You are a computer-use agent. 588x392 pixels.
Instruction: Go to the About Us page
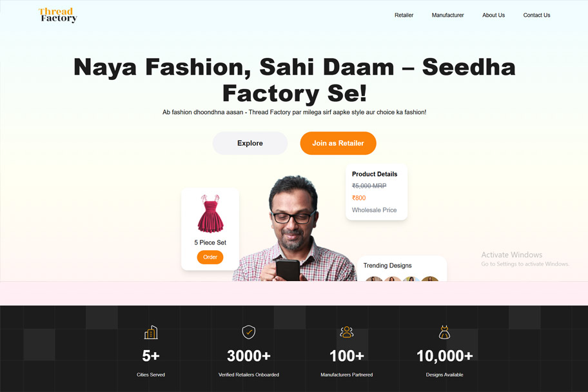(493, 15)
